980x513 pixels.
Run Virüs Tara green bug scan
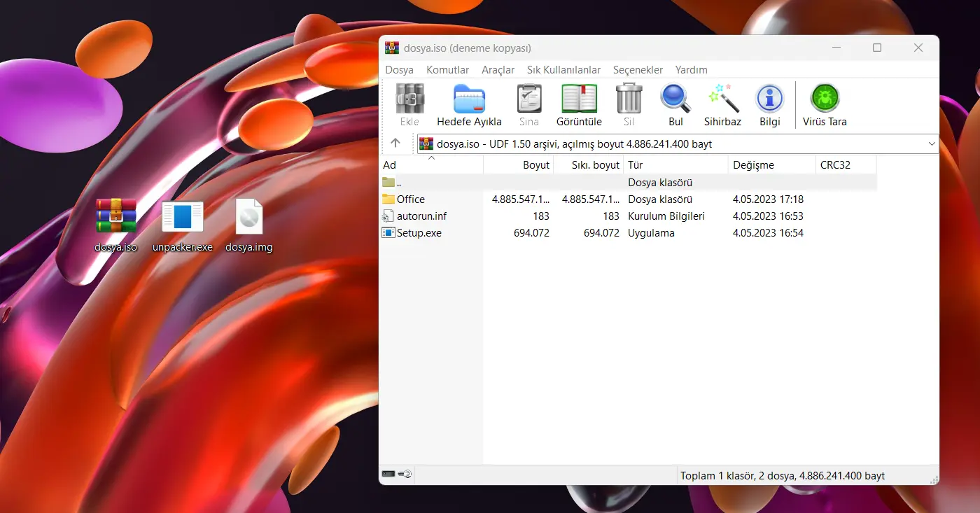825,99
